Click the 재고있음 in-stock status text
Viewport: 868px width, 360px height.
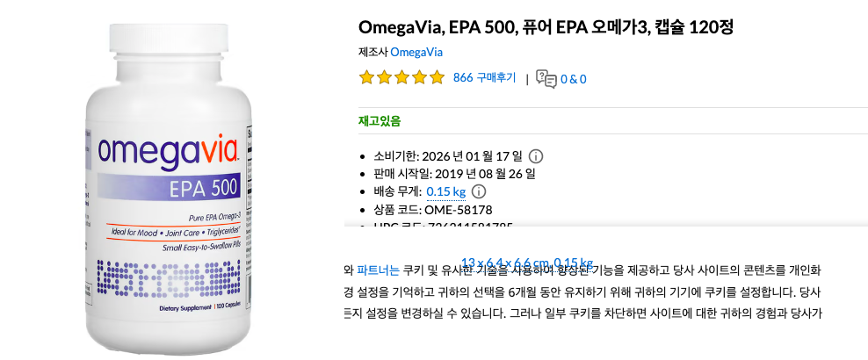[380, 121]
